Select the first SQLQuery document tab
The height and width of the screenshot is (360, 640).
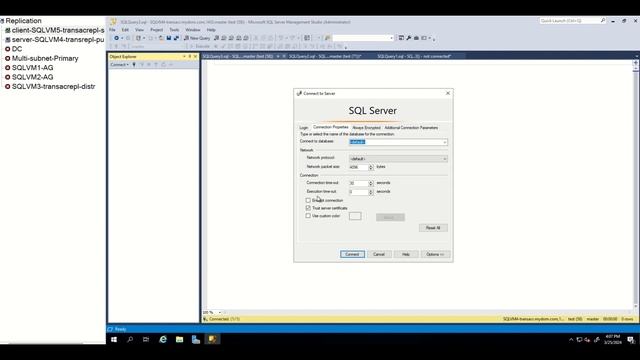coord(238,56)
